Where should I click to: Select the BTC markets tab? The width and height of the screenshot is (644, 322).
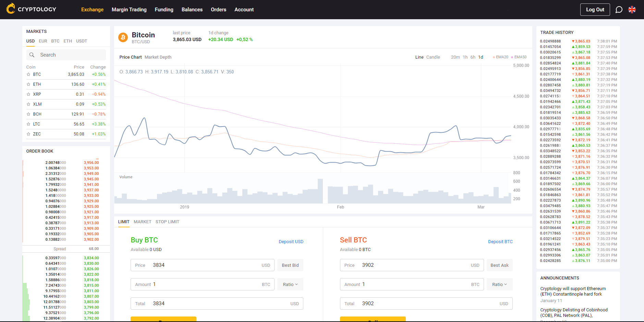[x=56, y=41]
